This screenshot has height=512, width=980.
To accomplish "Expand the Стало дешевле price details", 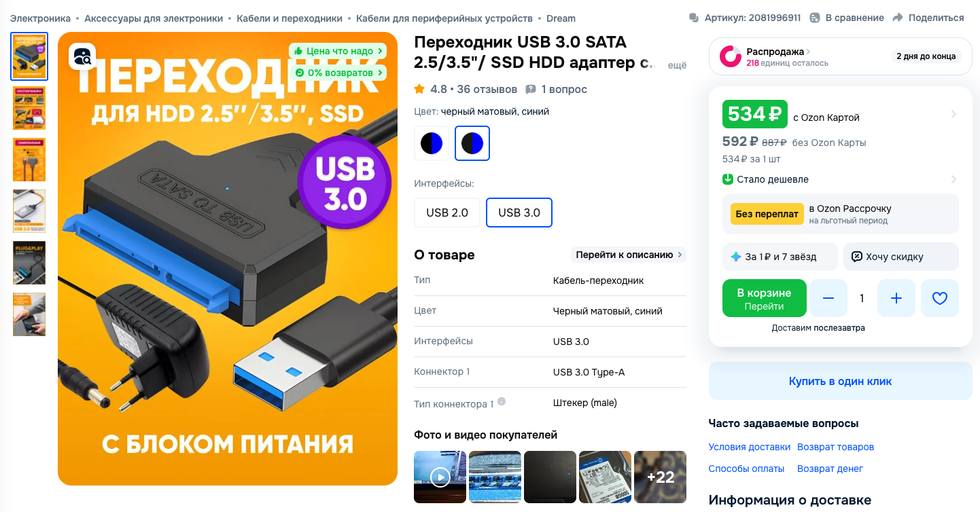I will [840, 179].
